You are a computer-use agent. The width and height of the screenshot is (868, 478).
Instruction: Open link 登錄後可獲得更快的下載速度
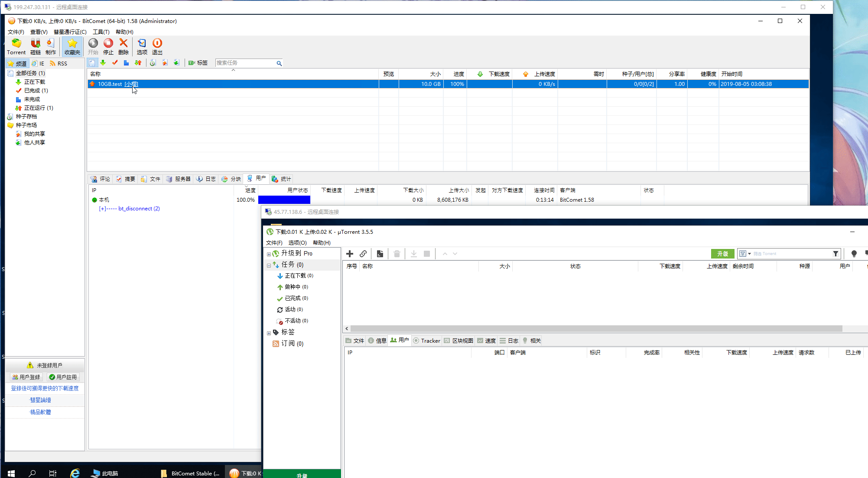(45, 388)
